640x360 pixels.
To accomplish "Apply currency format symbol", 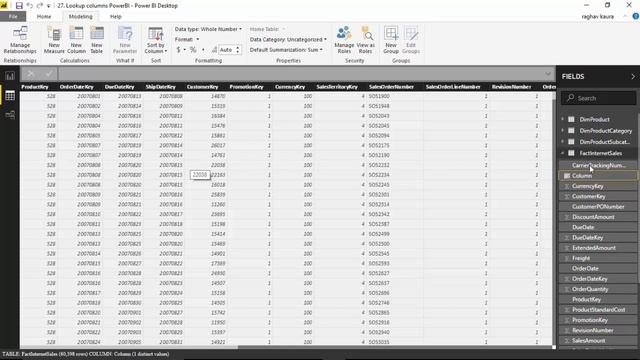I will (178, 50).
